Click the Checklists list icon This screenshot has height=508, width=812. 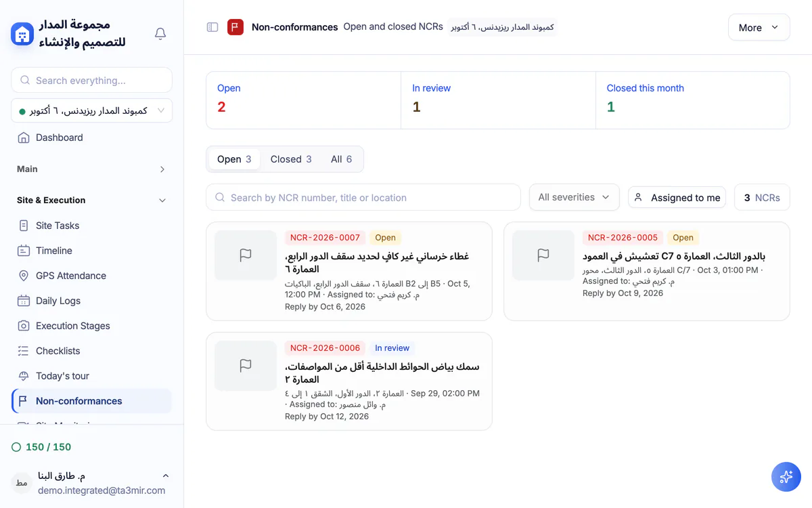click(x=24, y=351)
